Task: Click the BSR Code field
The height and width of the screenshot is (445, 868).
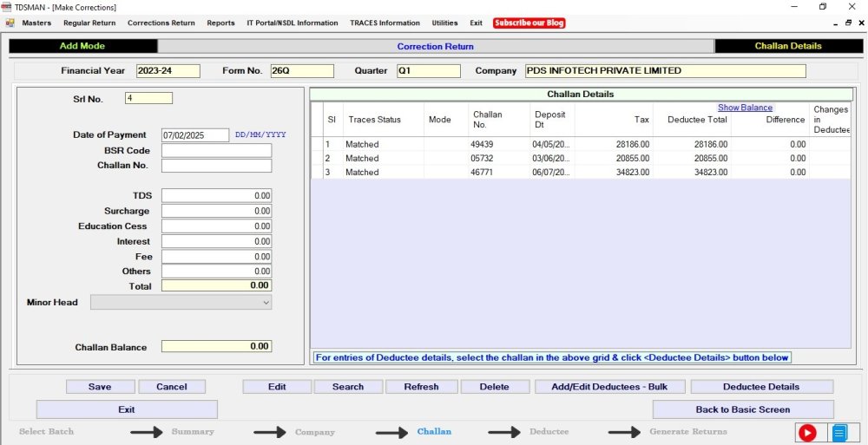Action: point(216,151)
